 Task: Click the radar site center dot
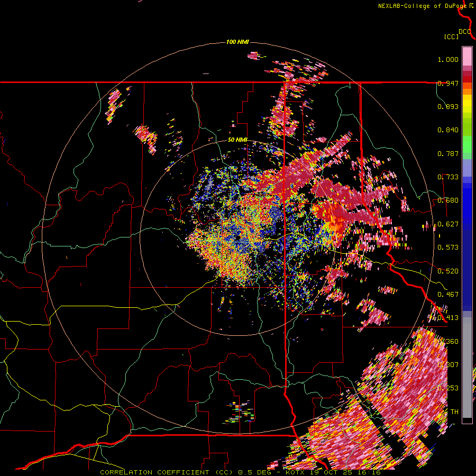[x=237, y=237]
